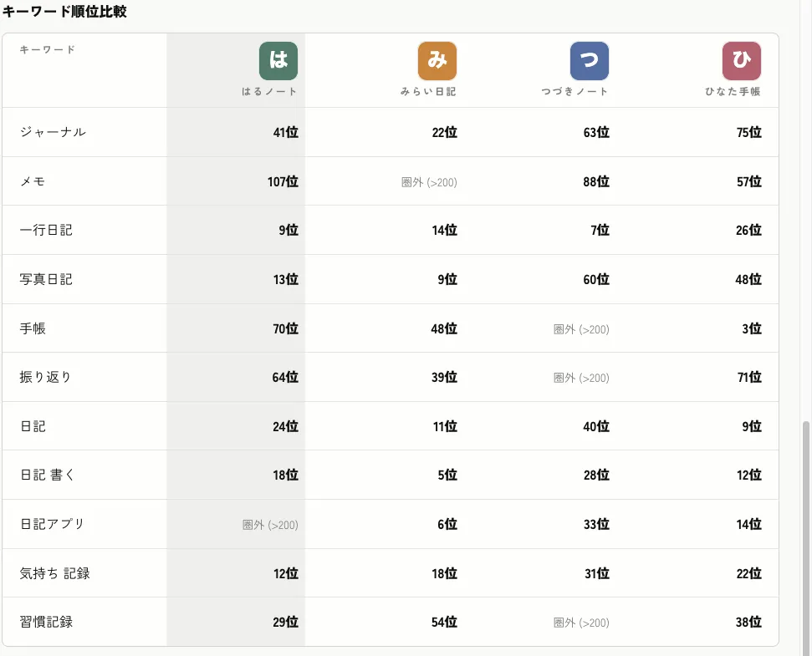Select the 習慣記録 keyword row label
The width and height of the screenshot is (812, 656).
pos(46,622)
